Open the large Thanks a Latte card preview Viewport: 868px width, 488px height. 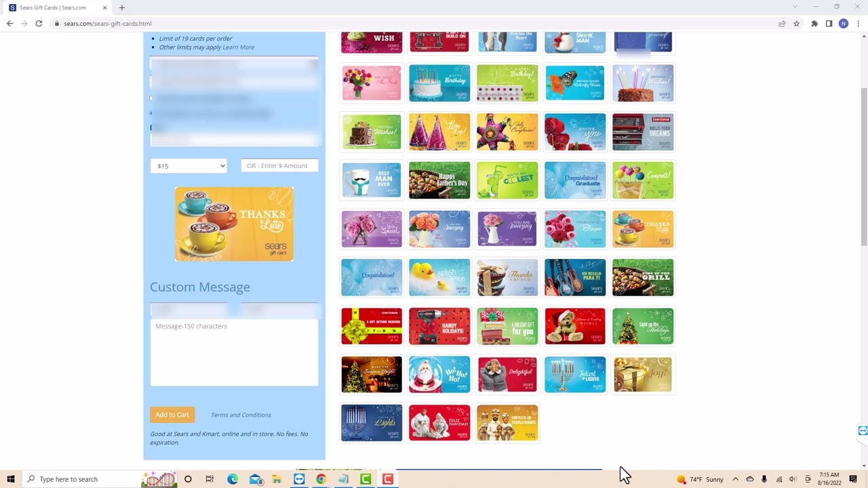click(x=234, y=224)
